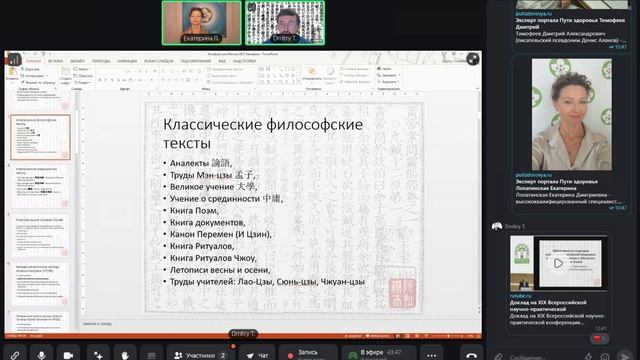Switch to the НАДСТРОЙКИ ribbon tab
The width and height of the screenshot is (640, 360).
click(244, 61)
